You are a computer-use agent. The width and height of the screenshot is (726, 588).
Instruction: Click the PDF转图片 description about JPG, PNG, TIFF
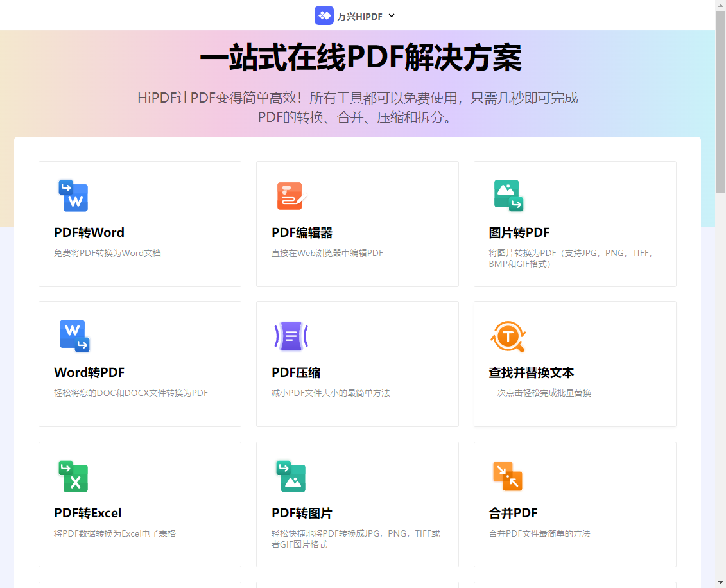[x=356, y=539]
